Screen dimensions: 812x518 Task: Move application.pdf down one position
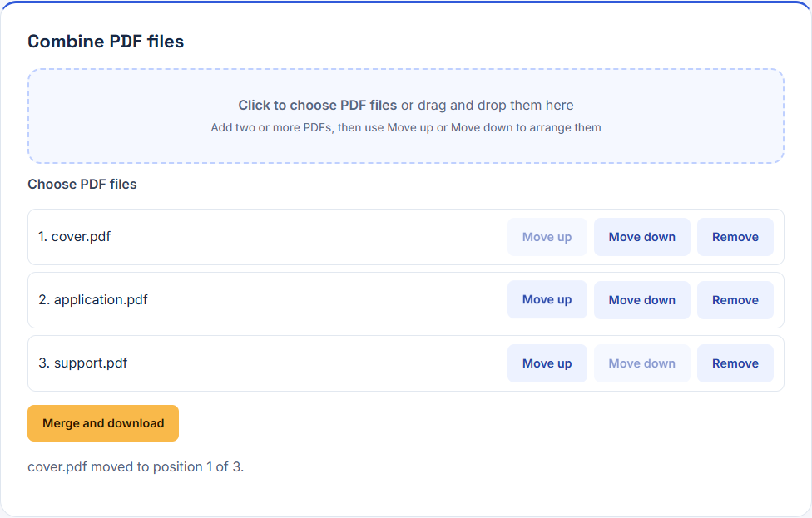tap(641, 299)
